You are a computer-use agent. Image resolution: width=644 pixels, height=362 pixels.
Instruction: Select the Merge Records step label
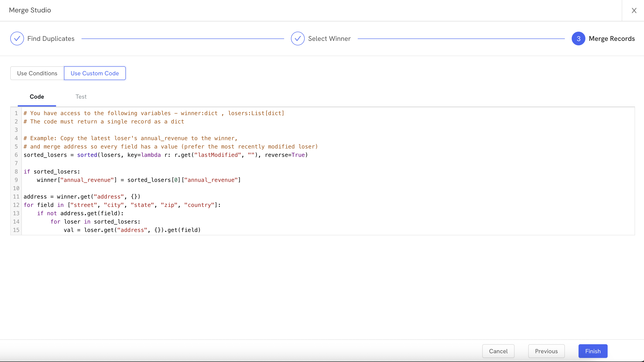tap(612, 39)
